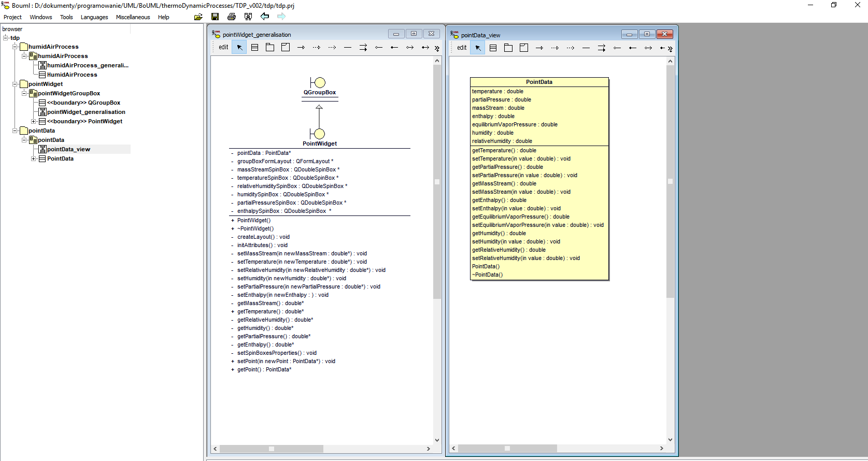
Task: Open browser search (binoculars) icon
Action: (248, 17)
